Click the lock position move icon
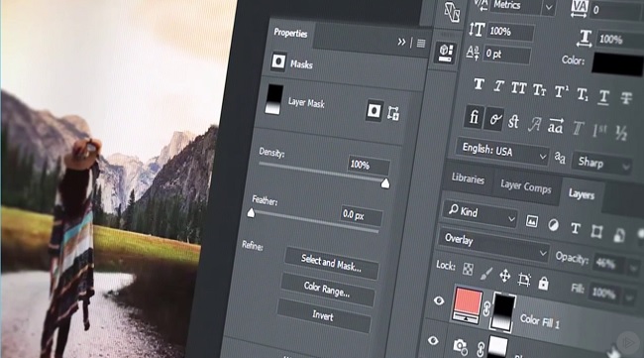Screen dimensions: 644x358 (x=504, y=276)
